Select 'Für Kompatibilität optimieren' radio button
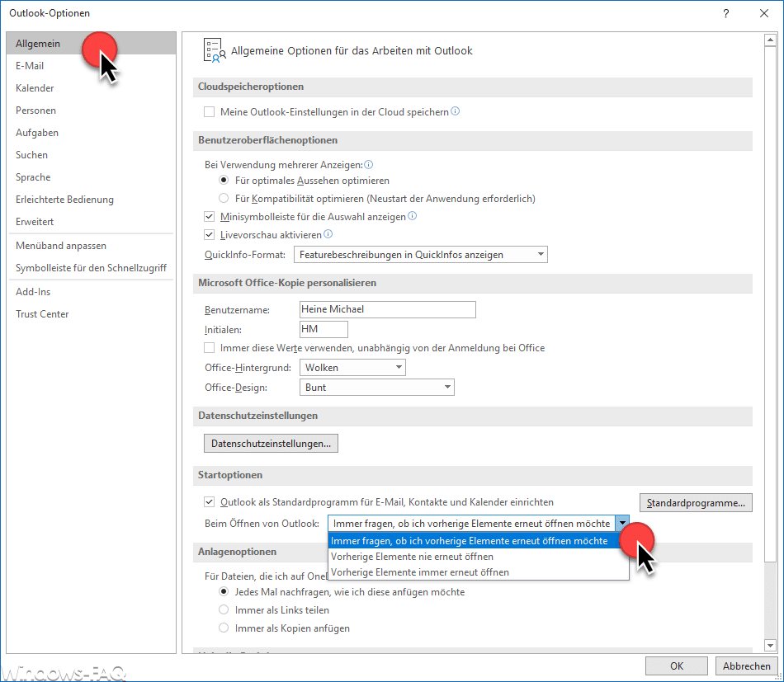 pyautogui.click(x=224, y=199)
